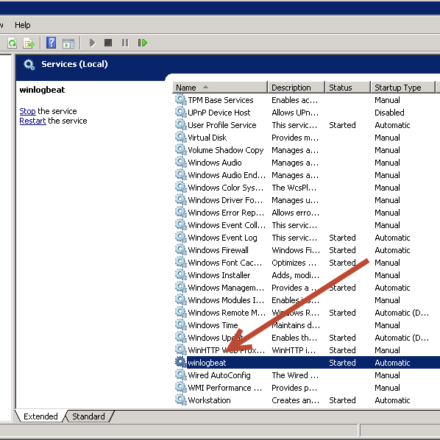
Task: Switch to the Extended tab
Action: (40, 416)
